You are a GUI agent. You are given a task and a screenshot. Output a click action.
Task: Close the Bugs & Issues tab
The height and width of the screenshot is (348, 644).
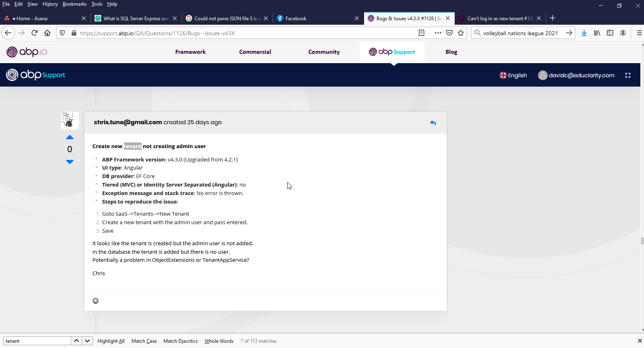pyautogui.click(x=447, y=18)
